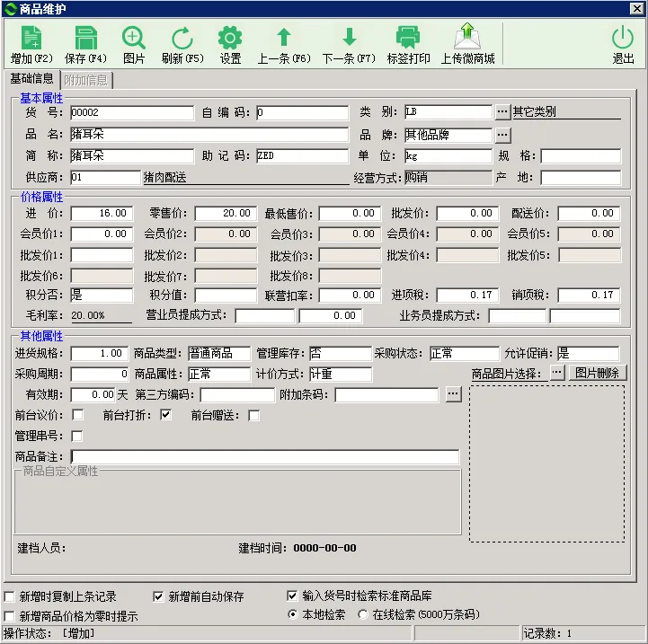Click the 会员价1 input field
This screenshot has height=644, width=648.
(102, 234)
